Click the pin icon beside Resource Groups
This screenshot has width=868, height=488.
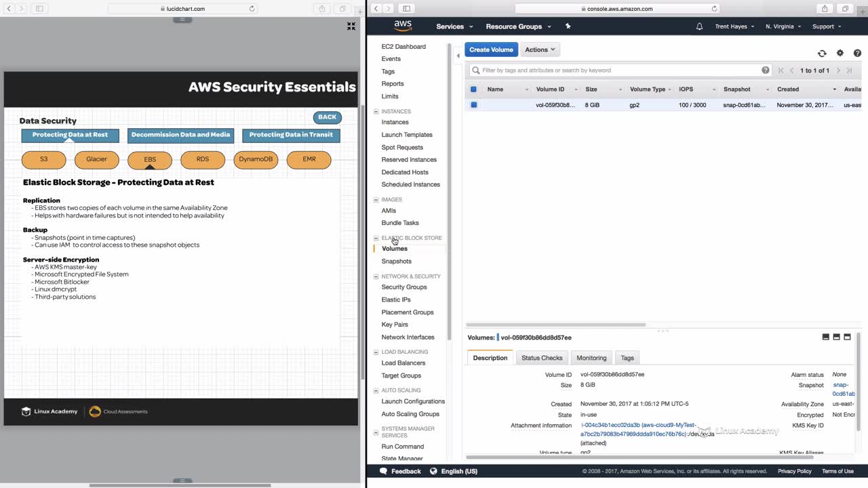coord(568,26)
